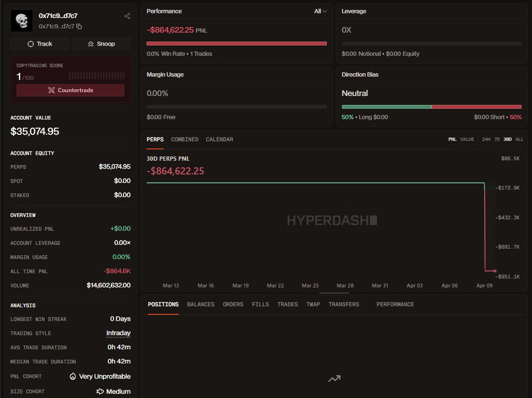Copy the wallet address with copy icon
The width and height of the screenshot is (532, 398).
79,26
